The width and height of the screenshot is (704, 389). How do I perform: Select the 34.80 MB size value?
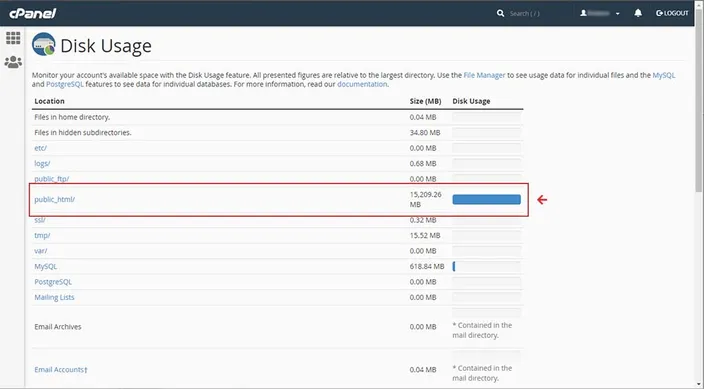coord(425,133)
